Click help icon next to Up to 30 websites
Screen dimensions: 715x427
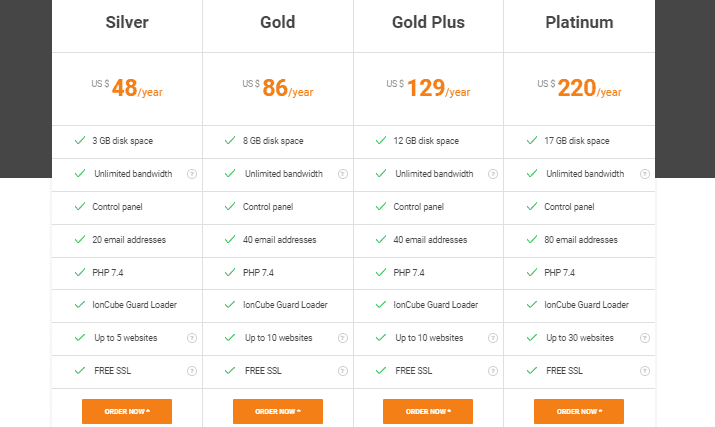(645, 338)
